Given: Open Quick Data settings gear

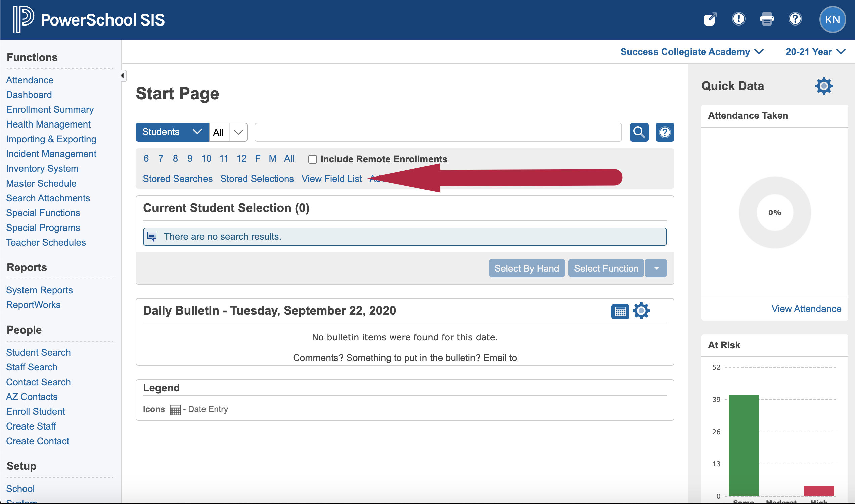Looking at the screenshot, I should [823, 86].
